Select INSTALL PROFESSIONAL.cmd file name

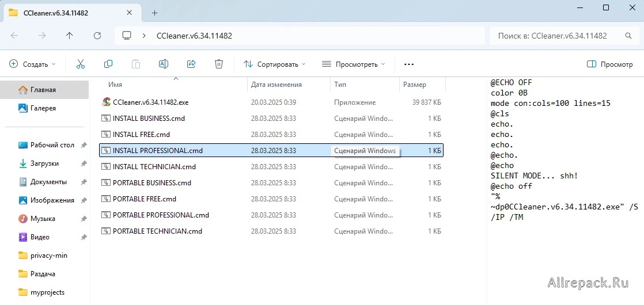click(158, 151)
